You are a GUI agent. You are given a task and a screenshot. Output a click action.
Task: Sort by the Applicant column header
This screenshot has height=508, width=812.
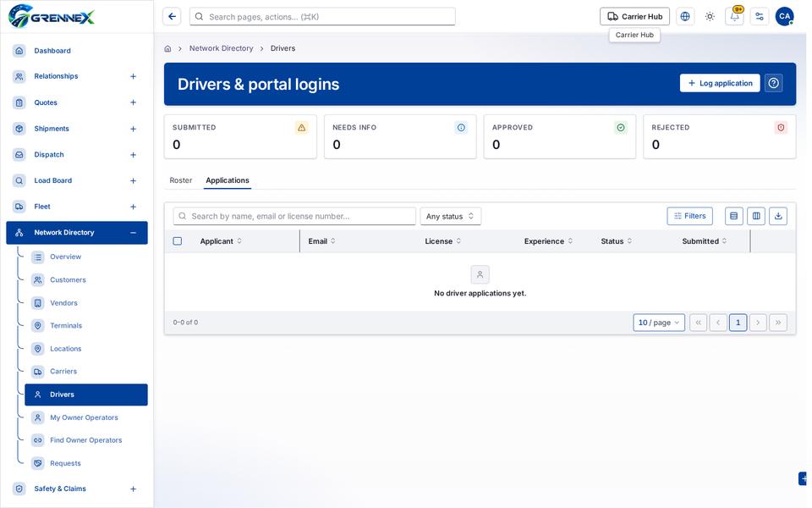(x=221, y=241)
